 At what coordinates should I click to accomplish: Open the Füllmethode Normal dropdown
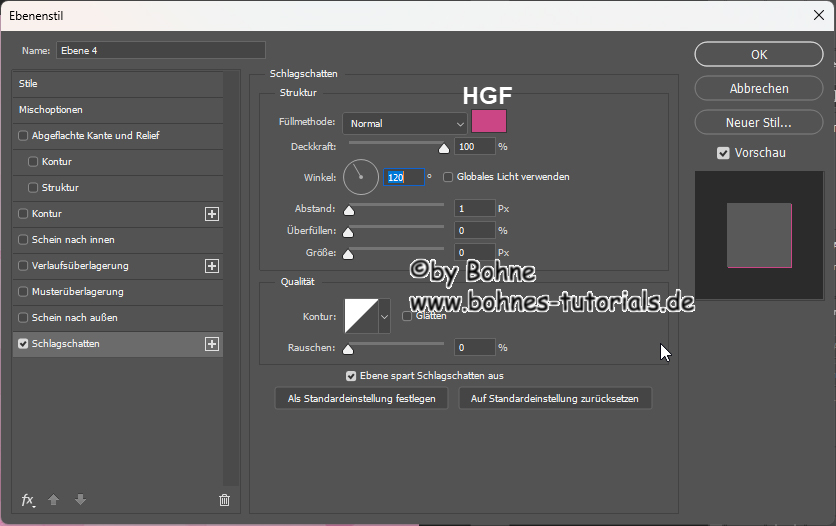(x=405, y=123)
